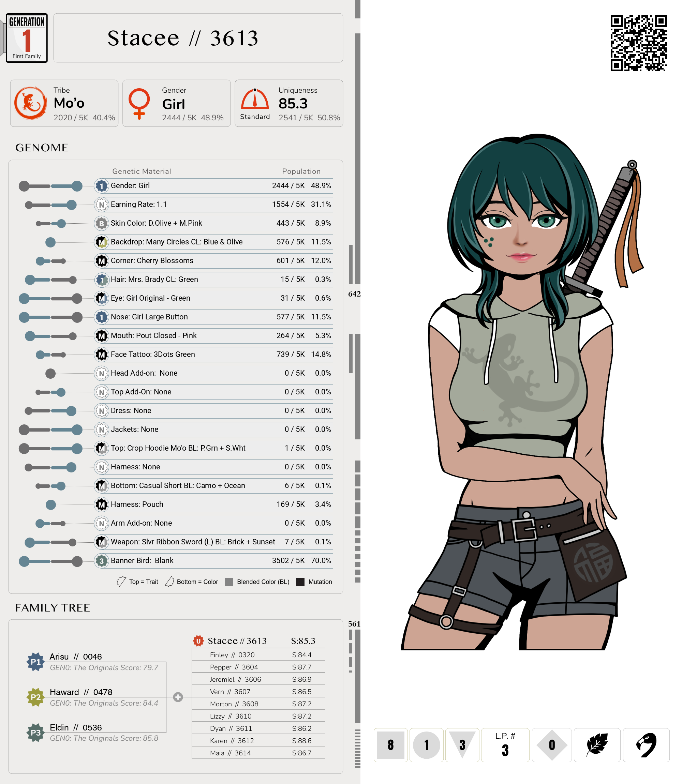The height and width of the screenshot is (784, 682).
Task: Click the Top = Trait legend icon
Action: coord(121,582)
